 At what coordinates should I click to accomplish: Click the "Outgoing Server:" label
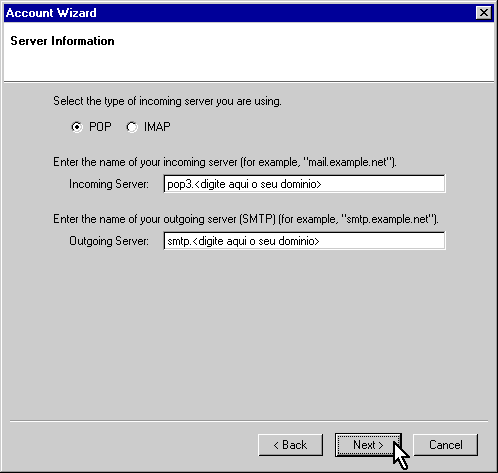coord(109,241)
